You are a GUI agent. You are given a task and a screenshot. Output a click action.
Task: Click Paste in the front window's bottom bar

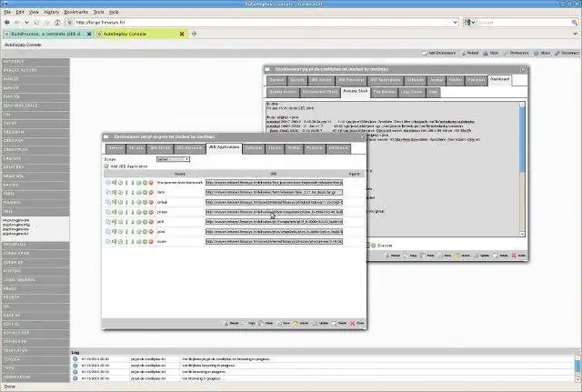click(266, 323)
